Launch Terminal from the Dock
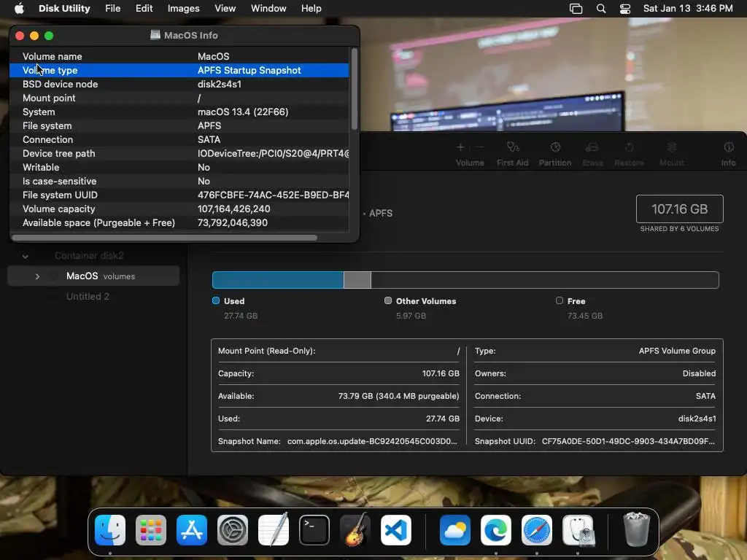The width and height of the screenshot is (747, 560). [x=314, y=530]
